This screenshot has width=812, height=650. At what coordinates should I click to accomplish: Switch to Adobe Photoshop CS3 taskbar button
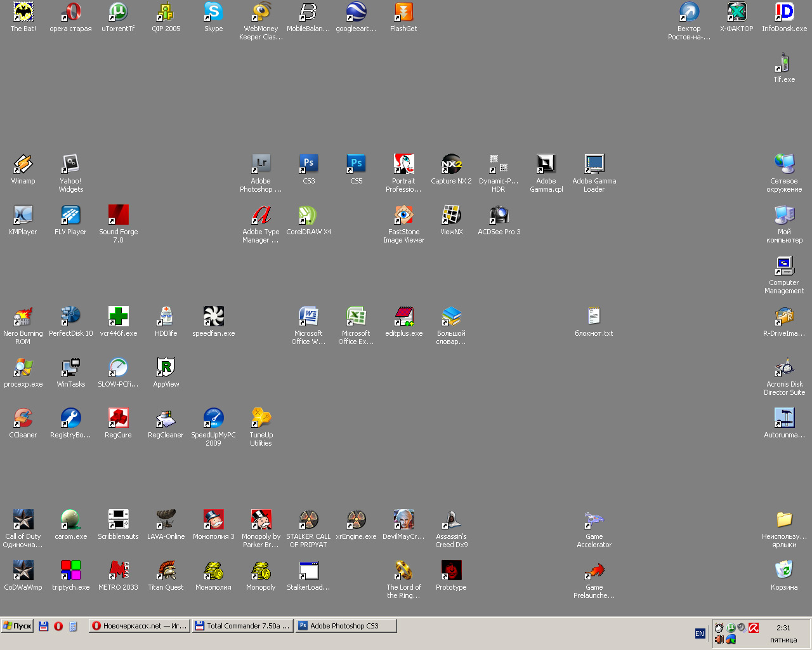click(346, 626)
